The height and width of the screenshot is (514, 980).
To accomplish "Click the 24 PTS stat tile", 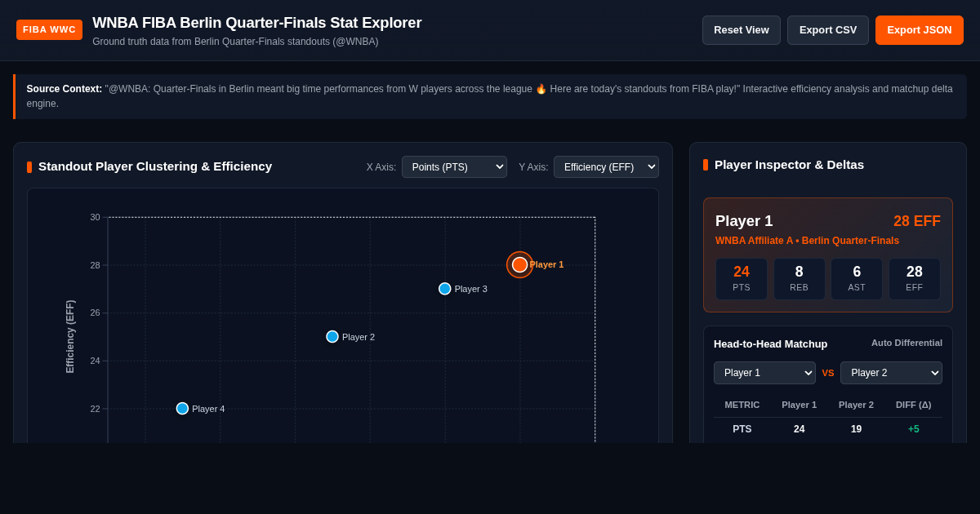I will [742, 279].
